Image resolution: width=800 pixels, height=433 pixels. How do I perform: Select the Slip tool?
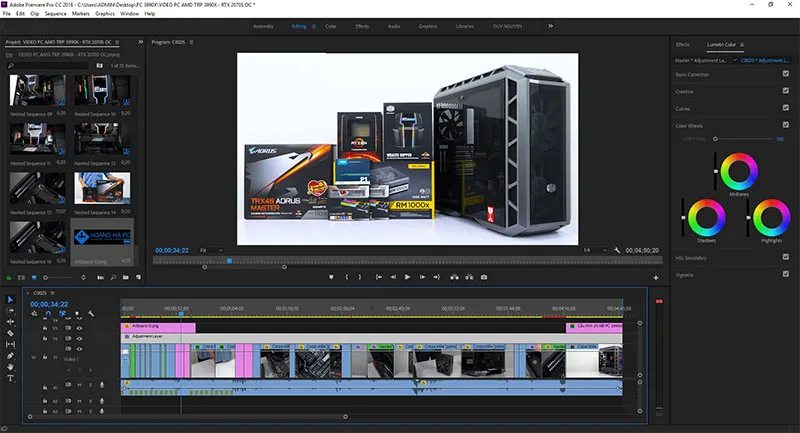10,344
